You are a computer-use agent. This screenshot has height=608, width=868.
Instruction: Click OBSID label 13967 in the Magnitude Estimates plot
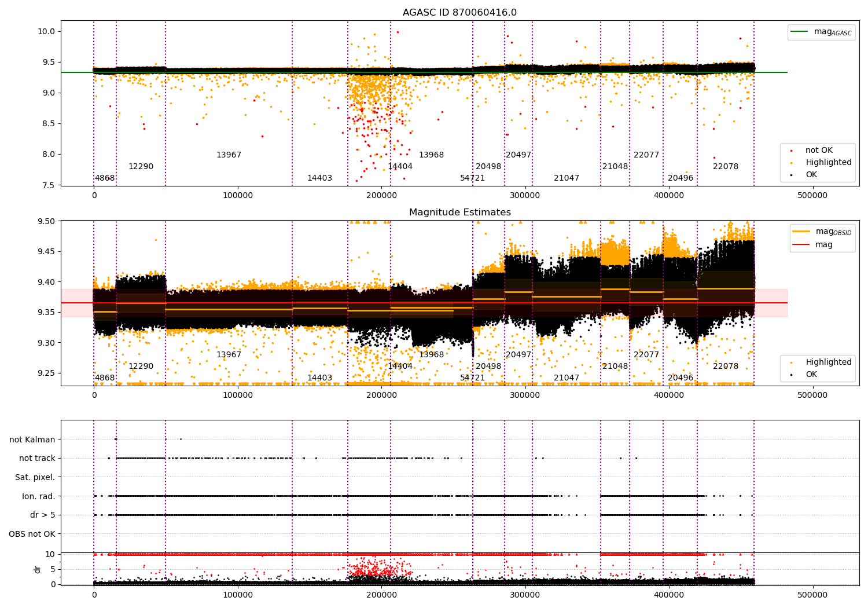[x=229, y=355]
